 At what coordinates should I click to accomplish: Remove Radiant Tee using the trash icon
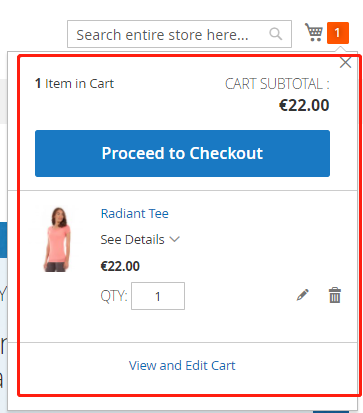tap(335, 295)
